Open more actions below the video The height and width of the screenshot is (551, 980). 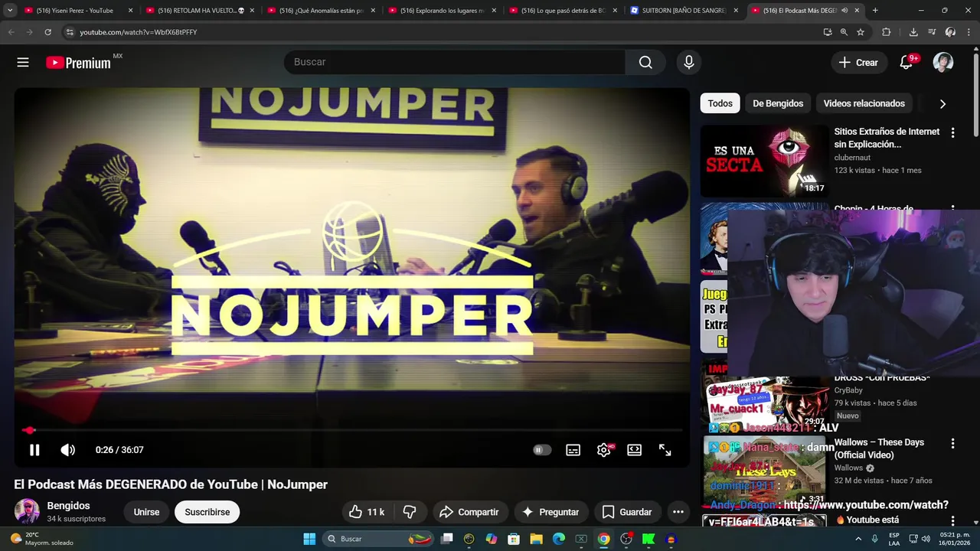click(678, 512)
